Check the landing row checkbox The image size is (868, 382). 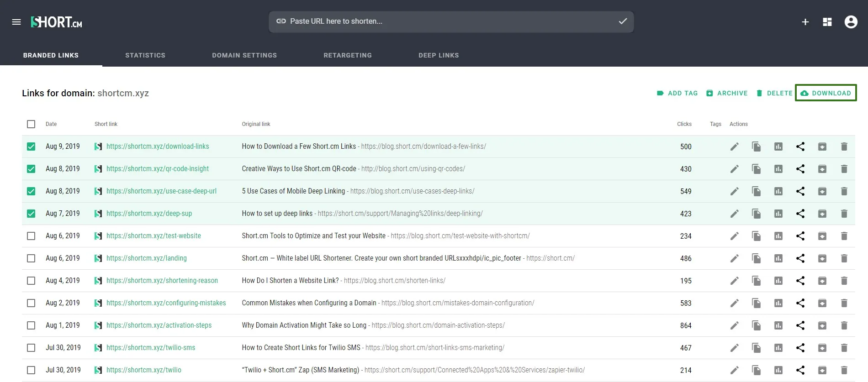pos(31,258)
